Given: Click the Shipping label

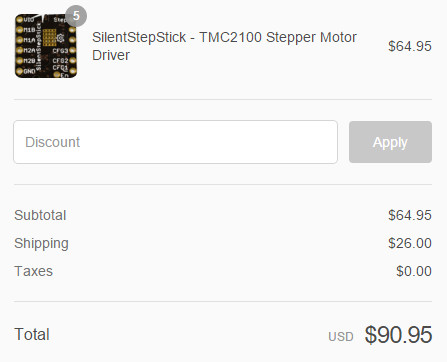Looking at the screenshot, I should click(41, 244).
